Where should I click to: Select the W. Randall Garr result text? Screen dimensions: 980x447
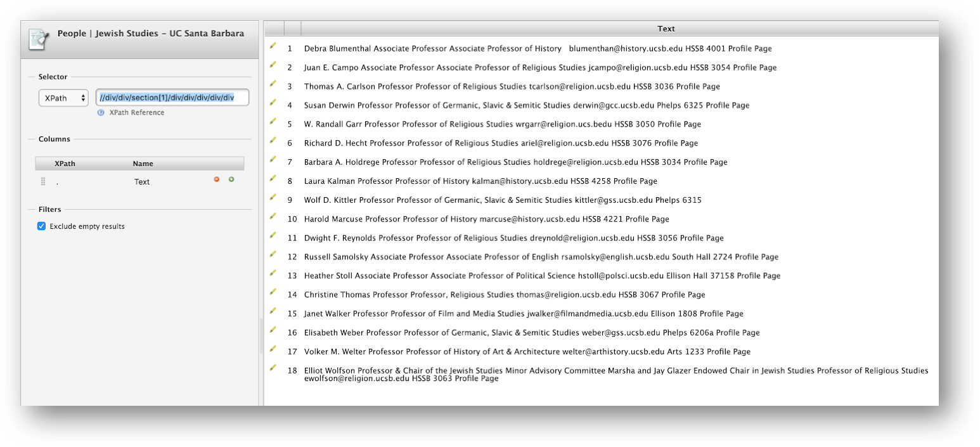point(502,124)
